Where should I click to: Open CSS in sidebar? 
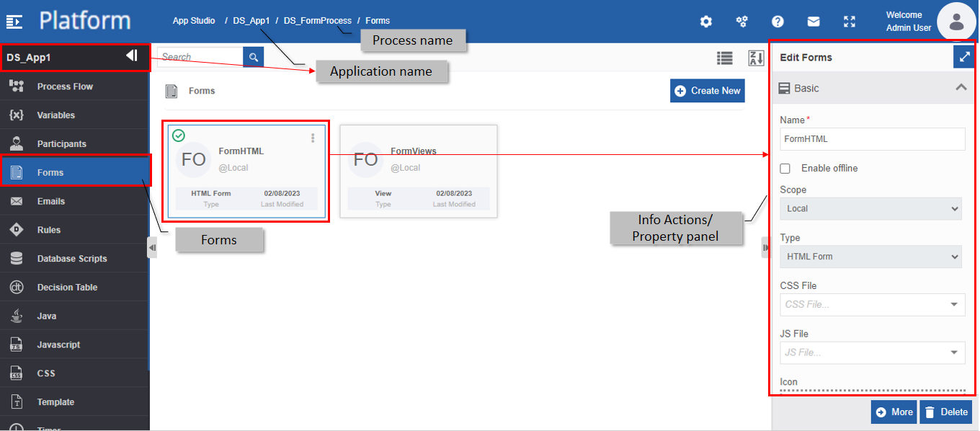point(75,373)
